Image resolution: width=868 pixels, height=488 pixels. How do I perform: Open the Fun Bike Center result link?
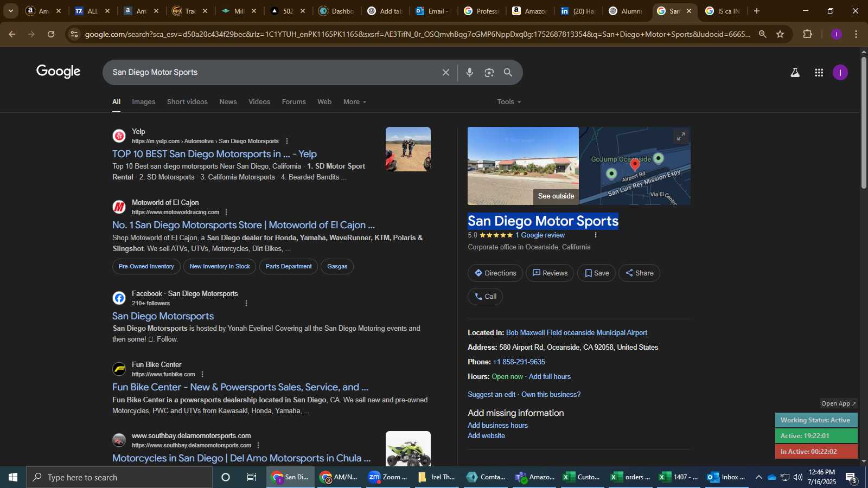coord(240,387)
